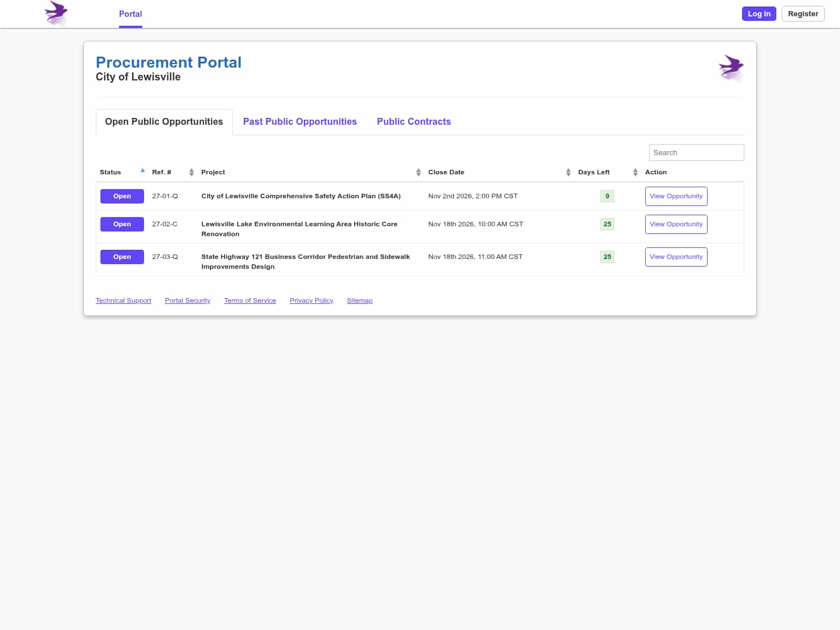Viewport: 840px width, 630px height.
Task: Click the City of Lewisville subtitle
Action: click(138, 77)
